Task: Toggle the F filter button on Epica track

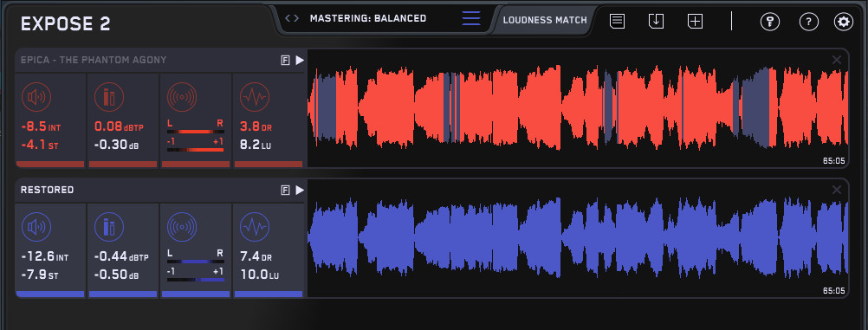Action: pyautogui.click(x=286, y=61)
